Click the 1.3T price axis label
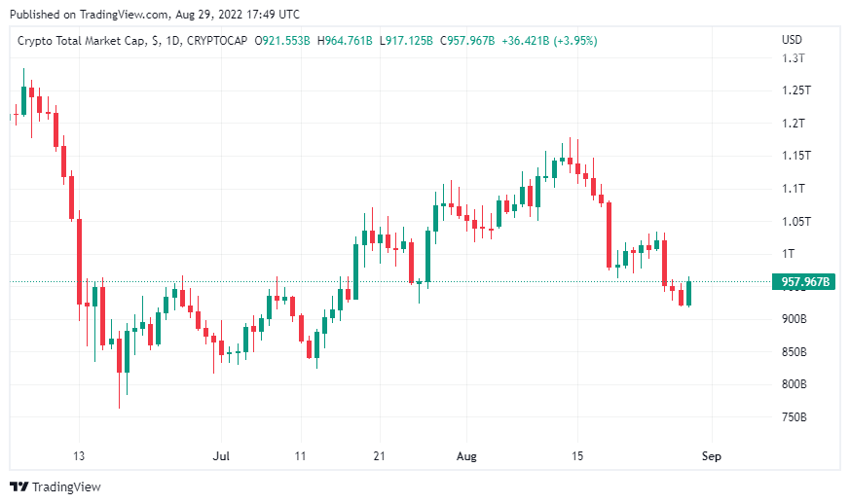 (x=793, y=58)
